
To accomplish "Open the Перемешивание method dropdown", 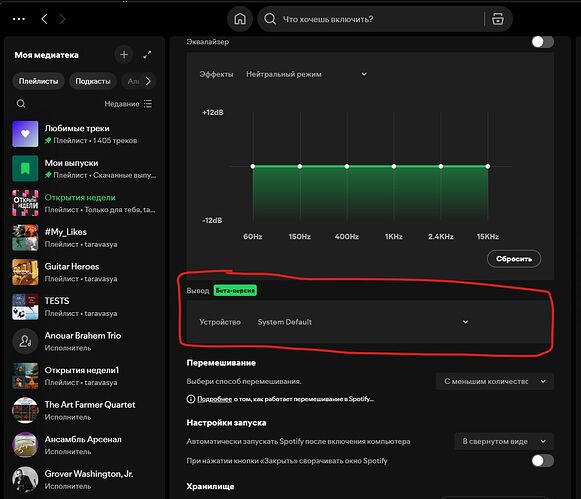I will [495, 381].
